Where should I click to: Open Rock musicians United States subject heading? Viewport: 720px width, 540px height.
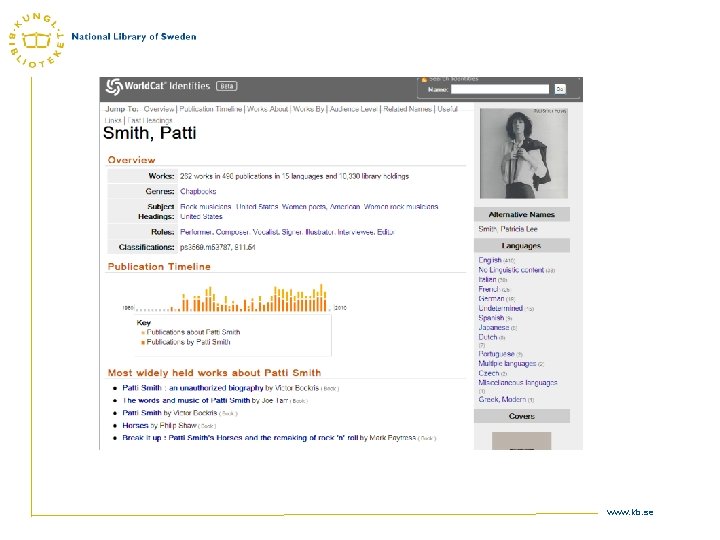tap(229, 207)
